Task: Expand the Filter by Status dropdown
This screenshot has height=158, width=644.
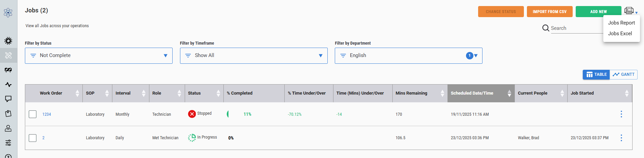Action: (99, 56)
